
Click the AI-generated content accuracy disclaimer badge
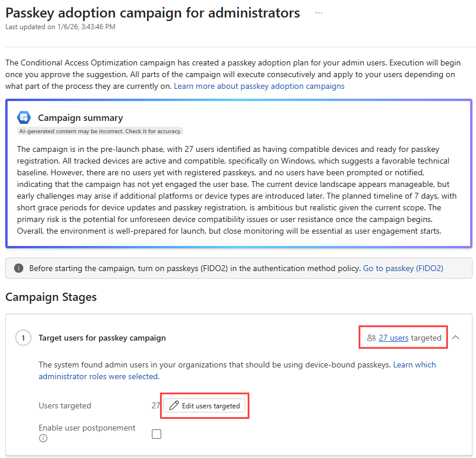click(x=98, y=131)
